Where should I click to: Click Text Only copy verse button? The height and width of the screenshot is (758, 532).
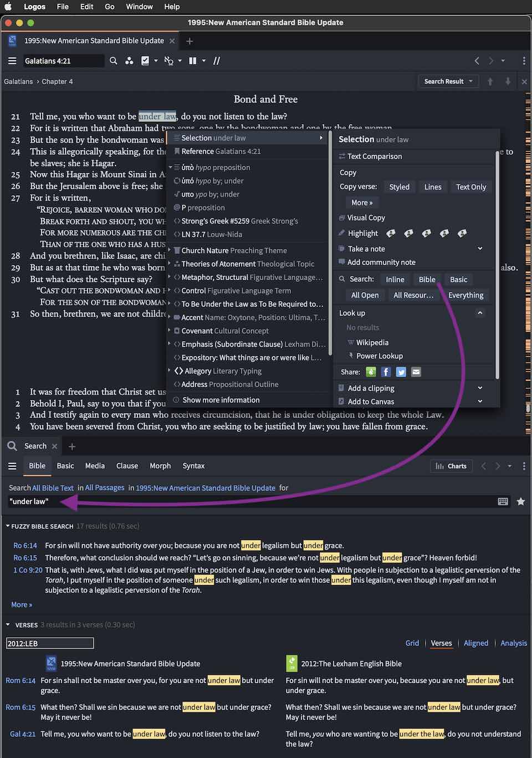point(471,187)
